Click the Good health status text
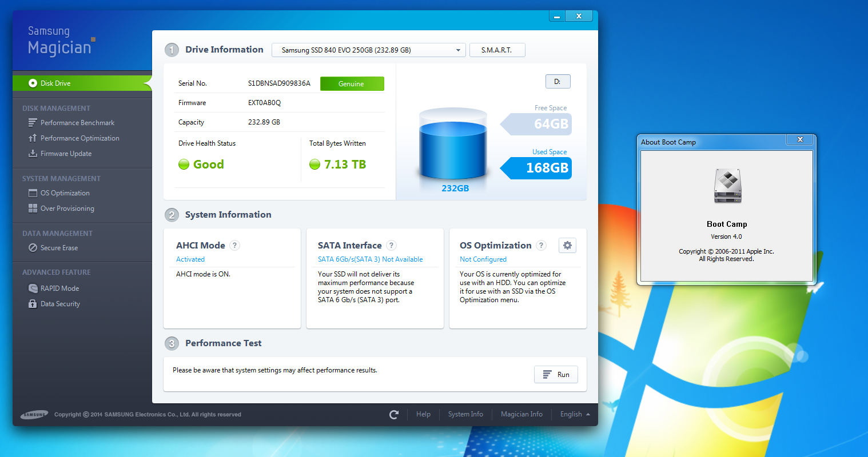 (208, 165)
